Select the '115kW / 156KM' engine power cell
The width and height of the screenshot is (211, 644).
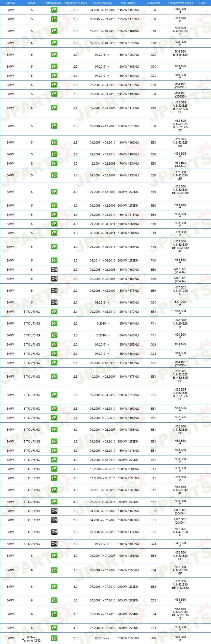128,10
